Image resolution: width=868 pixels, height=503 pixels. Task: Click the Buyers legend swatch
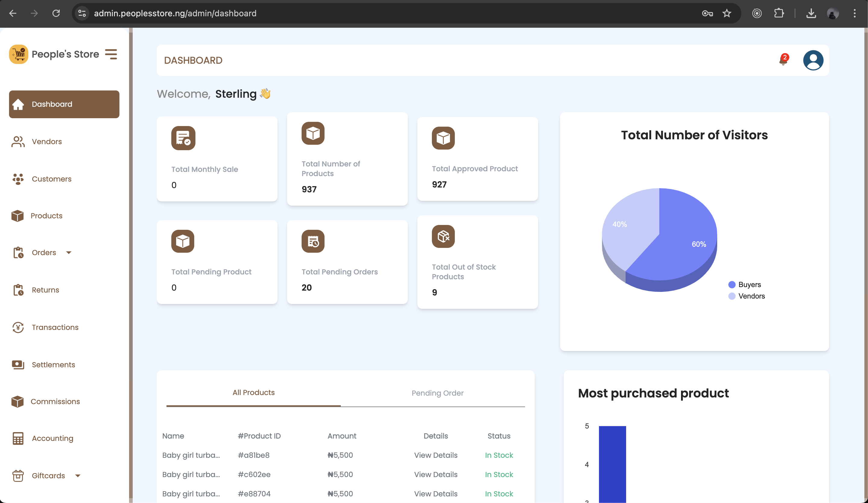click(x=732, y=285)
